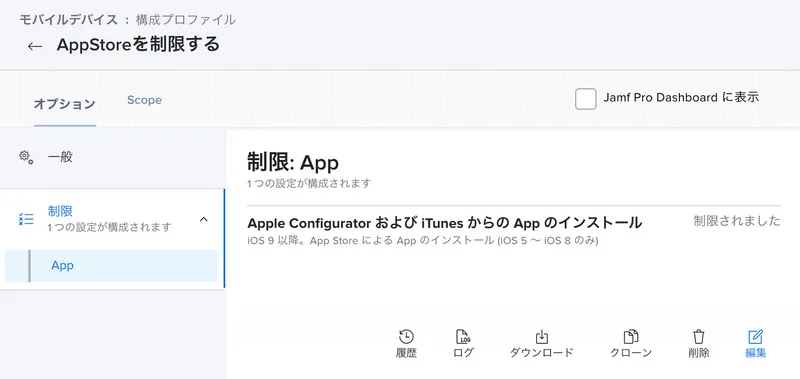Click the クローン clone icon
800x379 pixels.
tap(631, 337)
